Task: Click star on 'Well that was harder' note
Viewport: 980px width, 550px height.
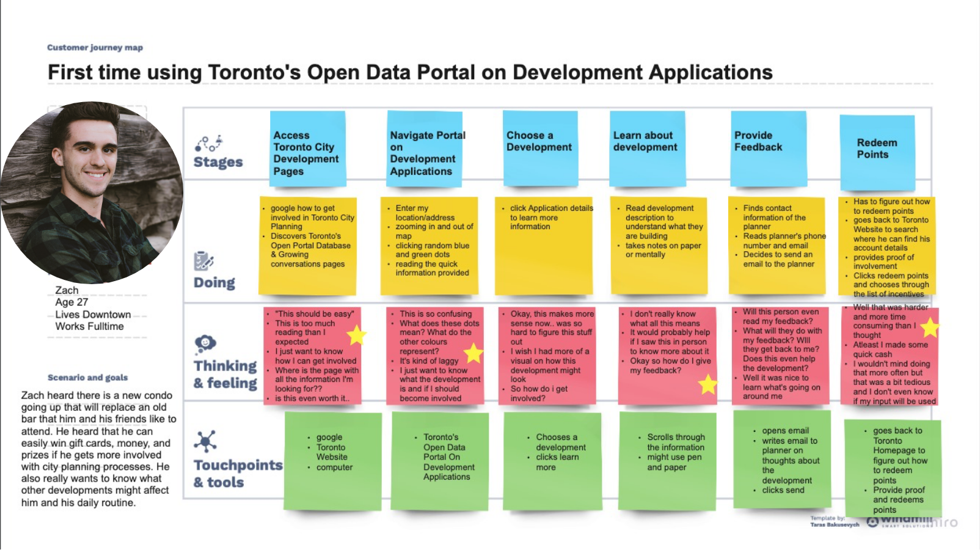Action: [929, 328]
